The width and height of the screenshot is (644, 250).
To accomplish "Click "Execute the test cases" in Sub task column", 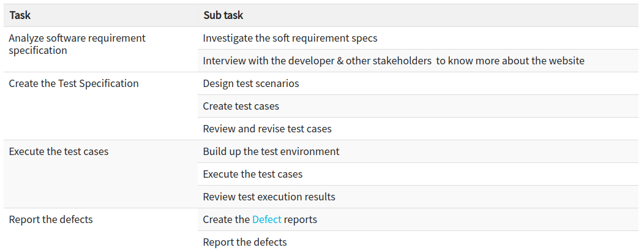I will pyautogui.click(x=252, y=174).
